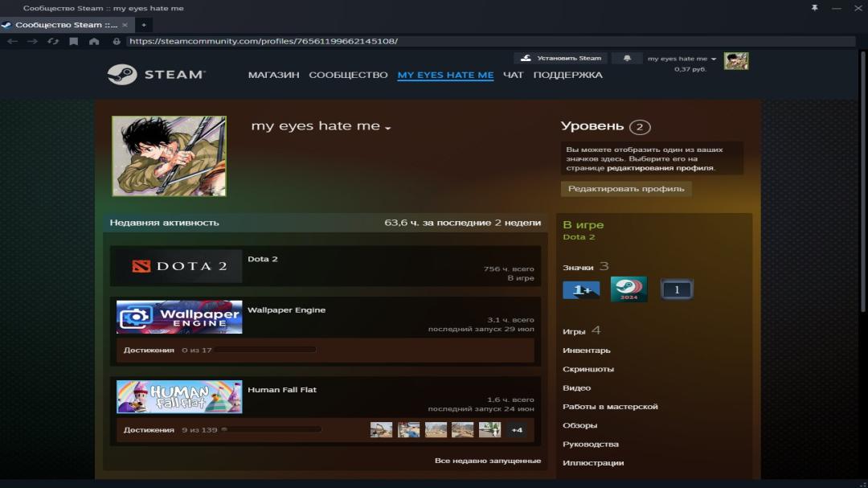Click the level 2 circle badge
The image size is (868, 488).
pos(640,127)
